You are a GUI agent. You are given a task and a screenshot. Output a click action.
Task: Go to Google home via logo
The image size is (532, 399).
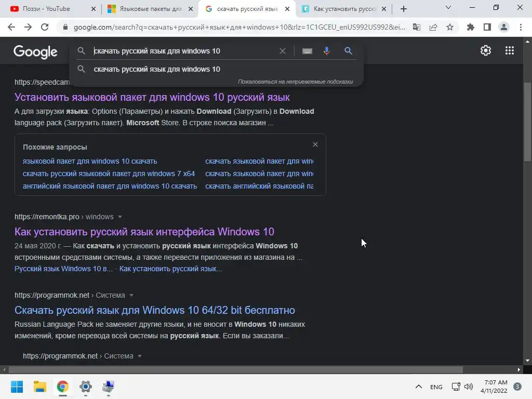pos(35,52)
